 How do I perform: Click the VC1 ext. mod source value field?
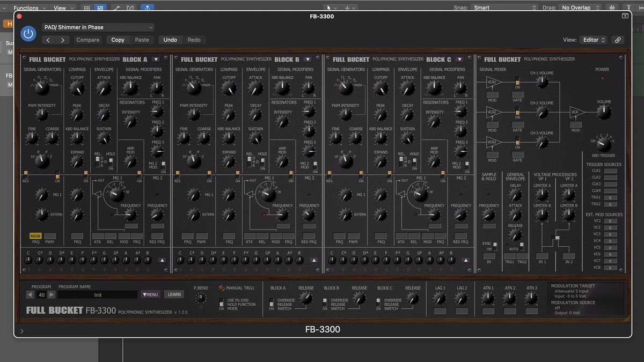[x=610, y=220]
